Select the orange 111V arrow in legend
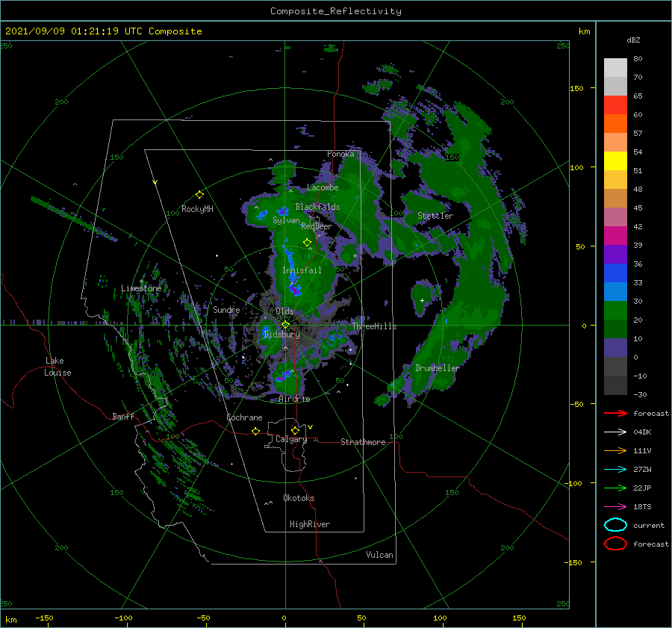 (x=615, y=450)
